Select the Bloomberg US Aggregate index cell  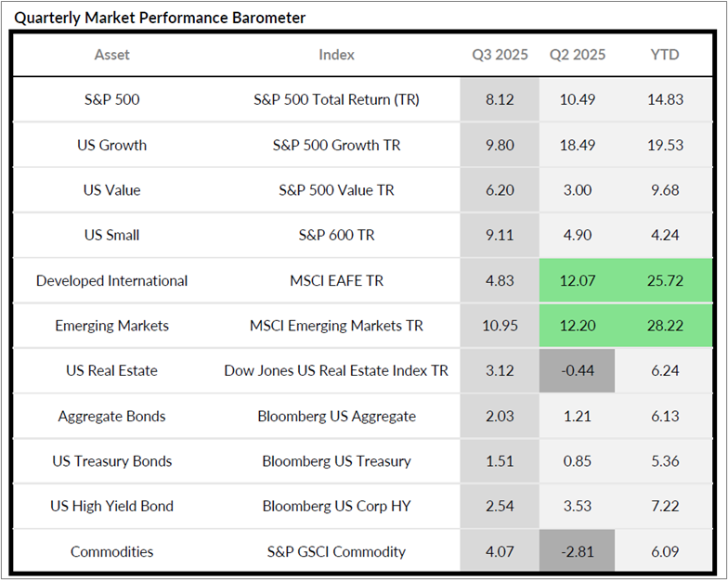click(x=336, y=416)
